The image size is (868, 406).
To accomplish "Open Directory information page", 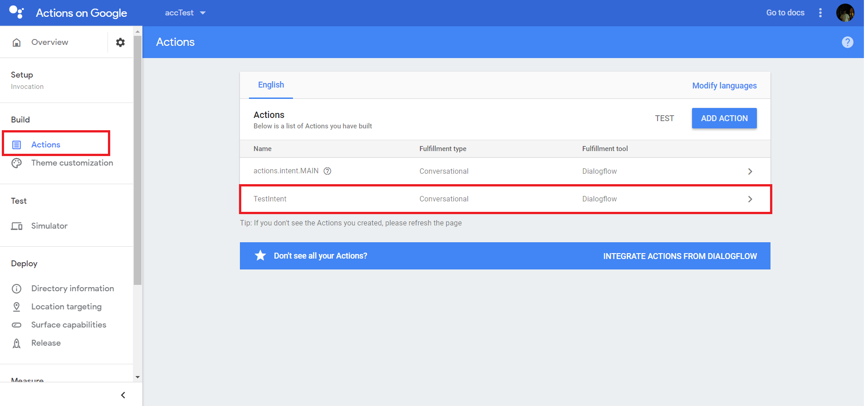I will [x=73, y=289].
